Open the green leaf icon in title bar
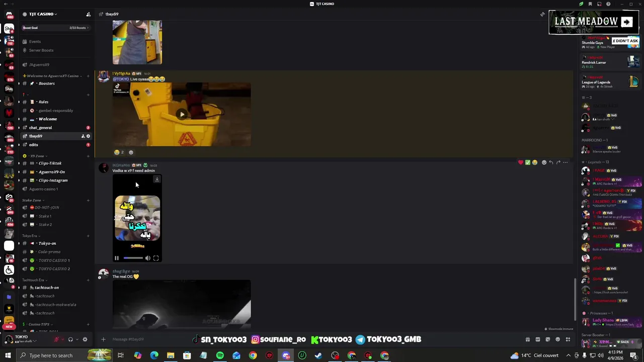644x362 pixels. pyautogui.click(x=581, y=4)
